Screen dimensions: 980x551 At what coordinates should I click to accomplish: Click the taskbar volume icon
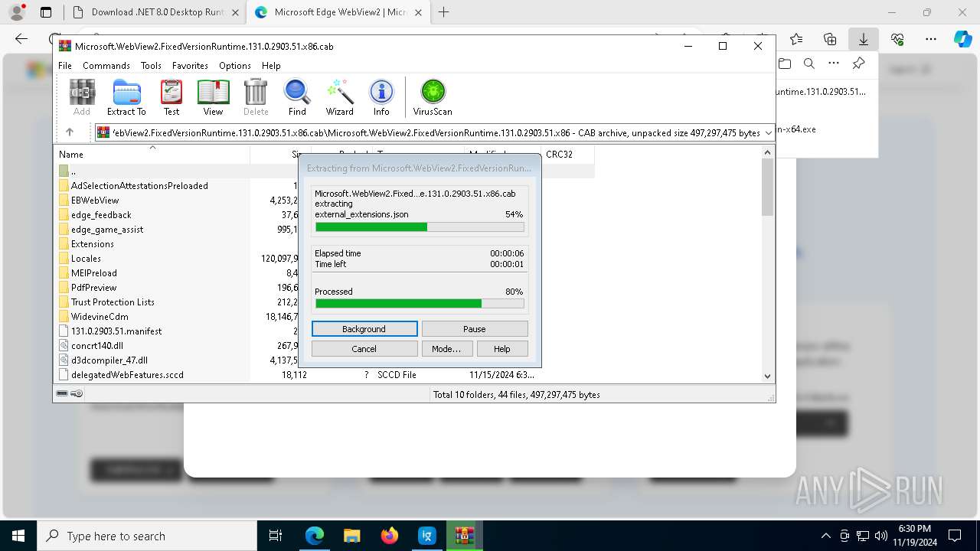(x=881, y=536)
